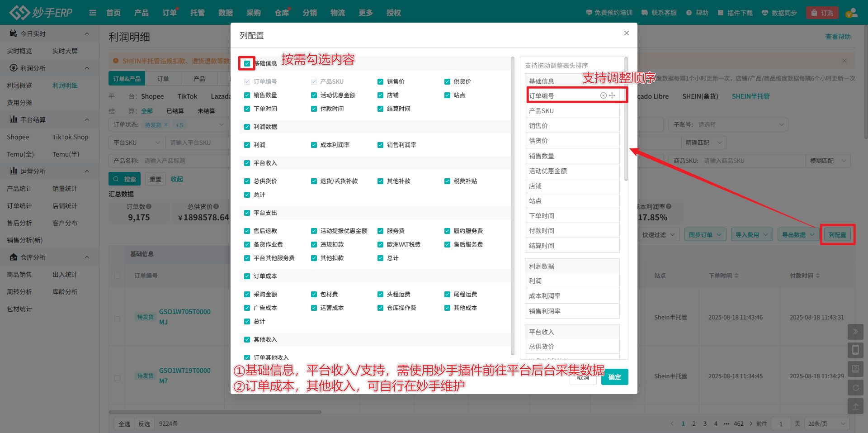
Task: Click the hamburger menu icon in top bar
Action: (93, 13)
